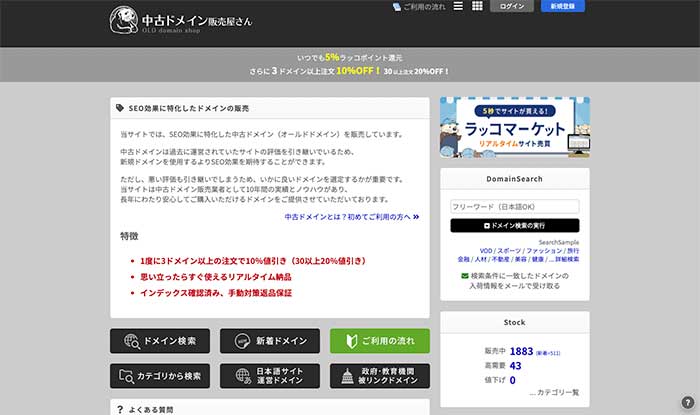
Task: Open the grid apps menu icon
Action: coord(477,6)
